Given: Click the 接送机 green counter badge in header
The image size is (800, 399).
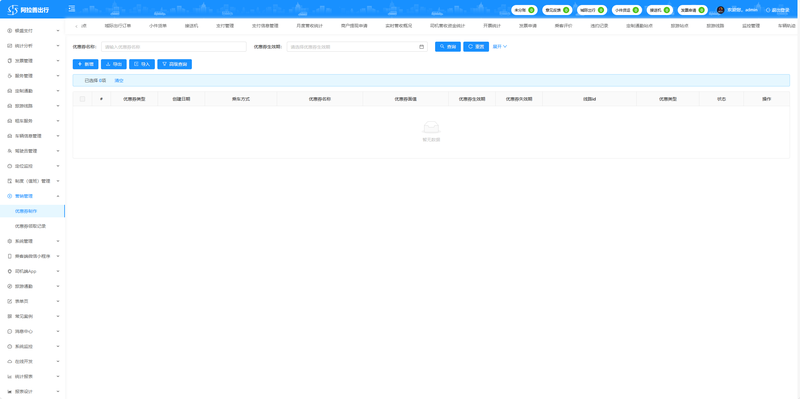Looking at the screenshot, I should click(x=667, y=10).
